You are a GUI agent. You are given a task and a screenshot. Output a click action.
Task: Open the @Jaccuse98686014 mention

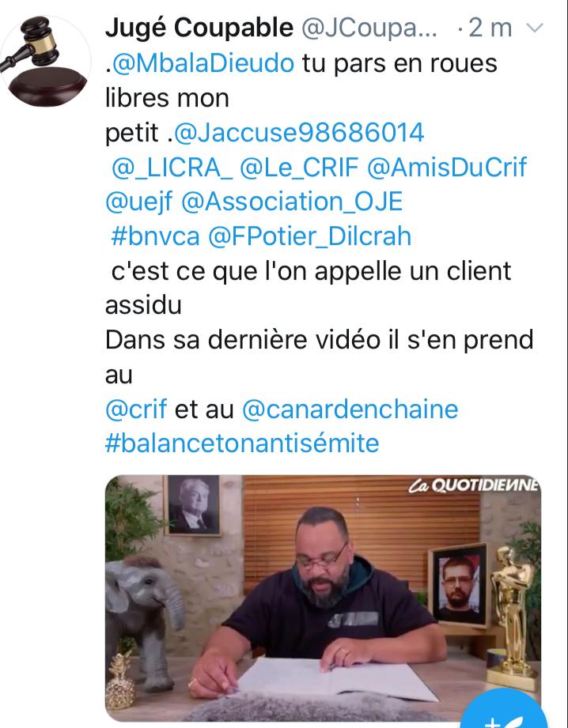pyautogui.click(x=298, y=133)
